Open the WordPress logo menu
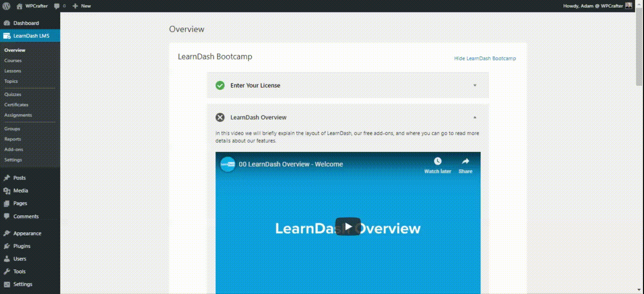The image size is (644, 294). tap(7, 6)
